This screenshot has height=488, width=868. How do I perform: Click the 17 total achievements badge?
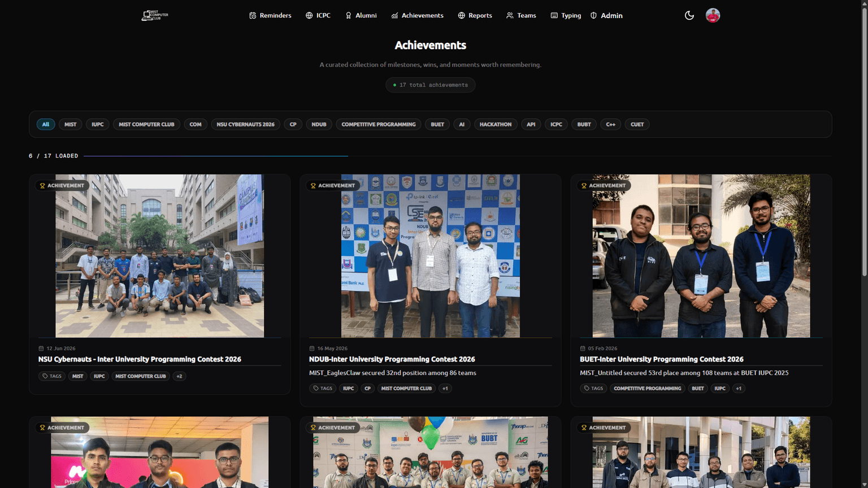431,85
